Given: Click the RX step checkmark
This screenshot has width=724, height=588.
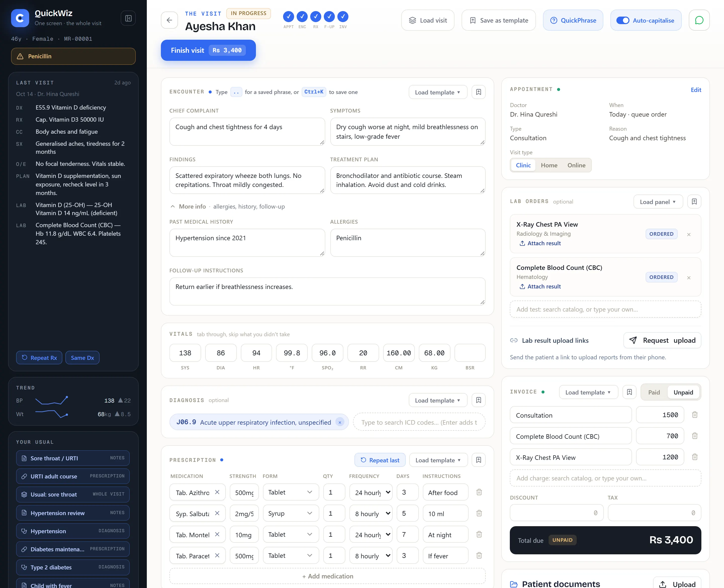Looking at the screenshot, I should point(315,17).
